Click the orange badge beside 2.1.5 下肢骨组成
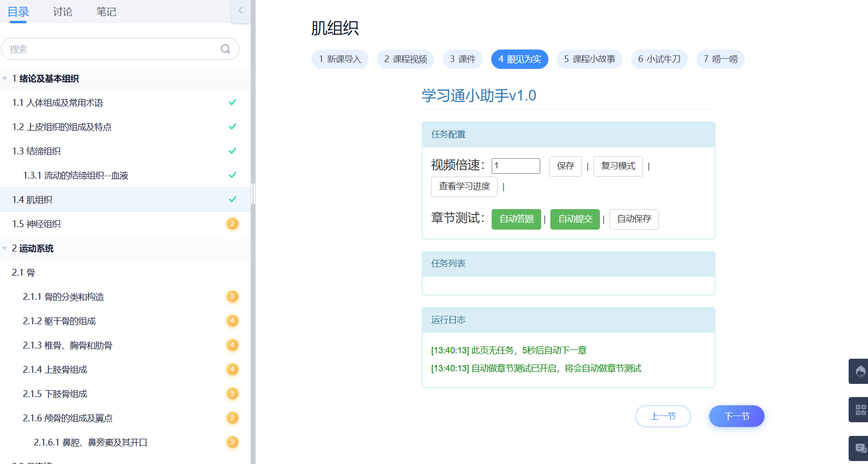This screenshot has width=868, height=464. click(x=232, y=394)
